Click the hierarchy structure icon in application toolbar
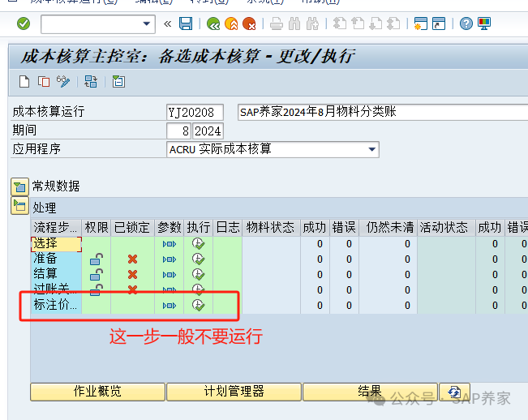The image size is (528, 420). 91,81
